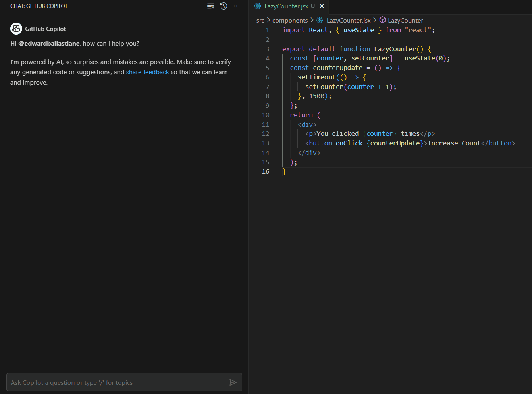Viewport: 532px width, 394px height.
Task: Click line number 16 in the gutter
Action: pos(266,171)
